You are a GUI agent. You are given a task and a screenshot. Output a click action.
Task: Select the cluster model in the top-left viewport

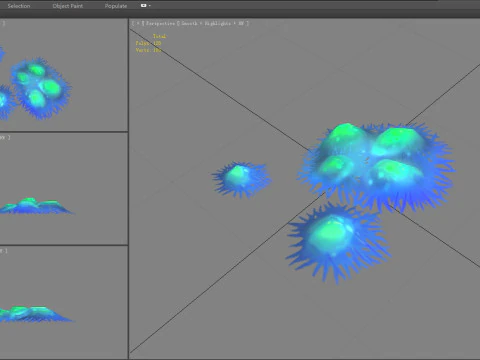41,87
